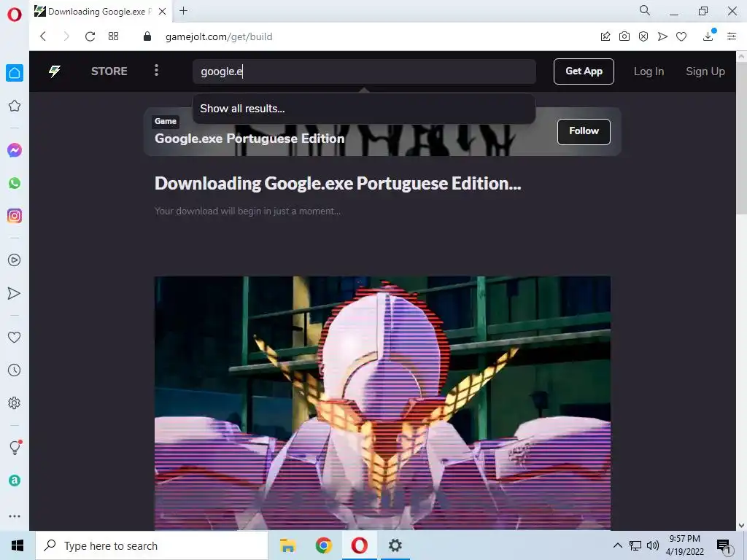Click the send arrow toolbar icon
The width and height of the screenshot is (747, 560).
pos(662,36)
